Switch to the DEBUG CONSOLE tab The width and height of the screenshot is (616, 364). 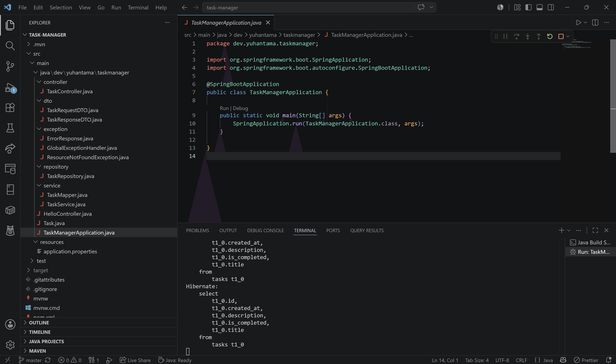(x=265, y=230)
